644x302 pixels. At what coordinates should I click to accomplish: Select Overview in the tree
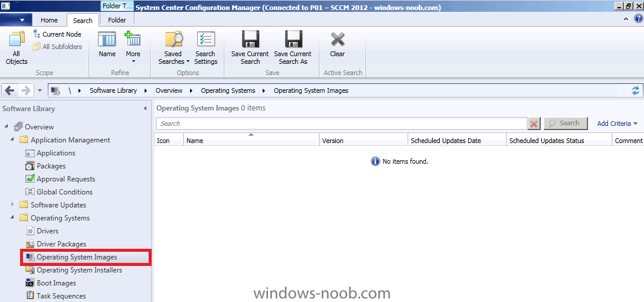39,126
